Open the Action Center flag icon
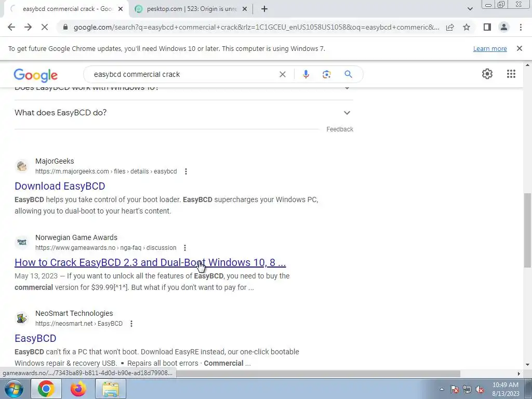This screenshot has height=399, width=532. pyautogui.click(x=455, y=389)
